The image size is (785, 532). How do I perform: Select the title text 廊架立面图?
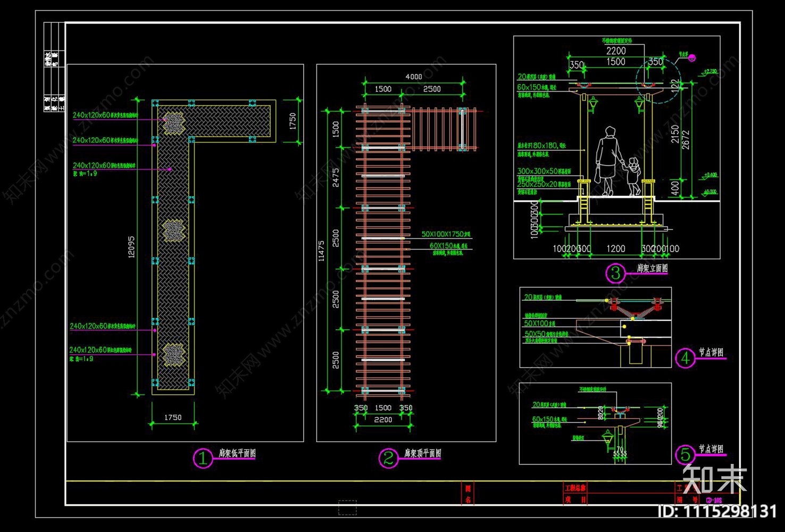tap(653, 269)
